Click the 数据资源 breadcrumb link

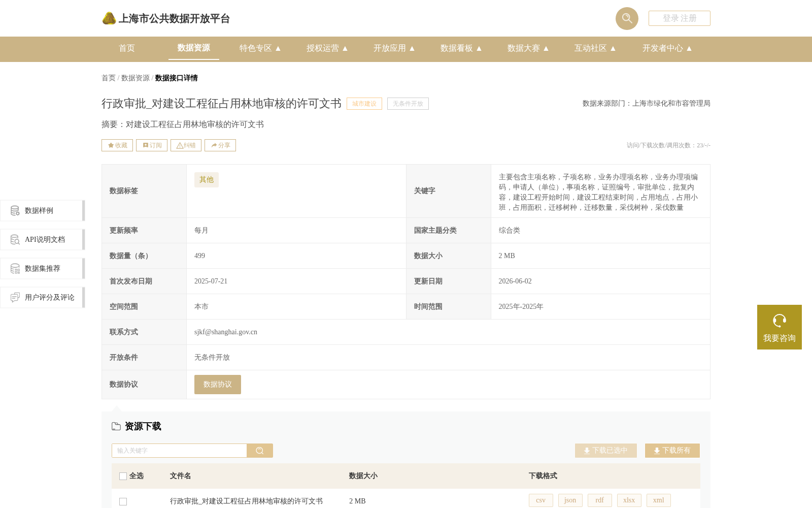pyautogui.click(x=136, y=78)
